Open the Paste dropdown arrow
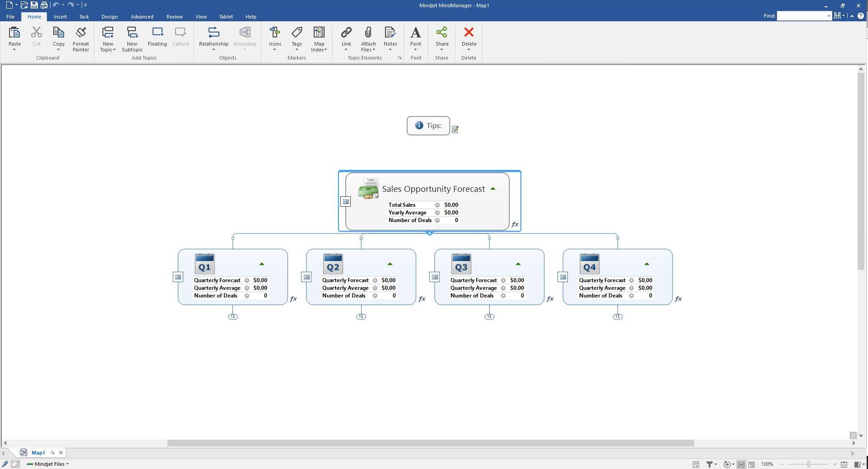The width and height of the screenshot is (868, 469). [x=14, y=50]
